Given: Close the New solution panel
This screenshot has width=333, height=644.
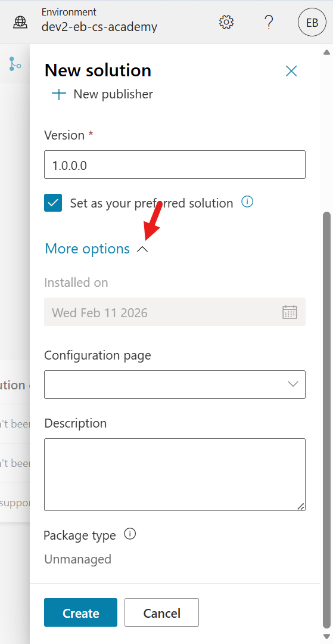Looking at the screenshot, I should click(291, 71).
